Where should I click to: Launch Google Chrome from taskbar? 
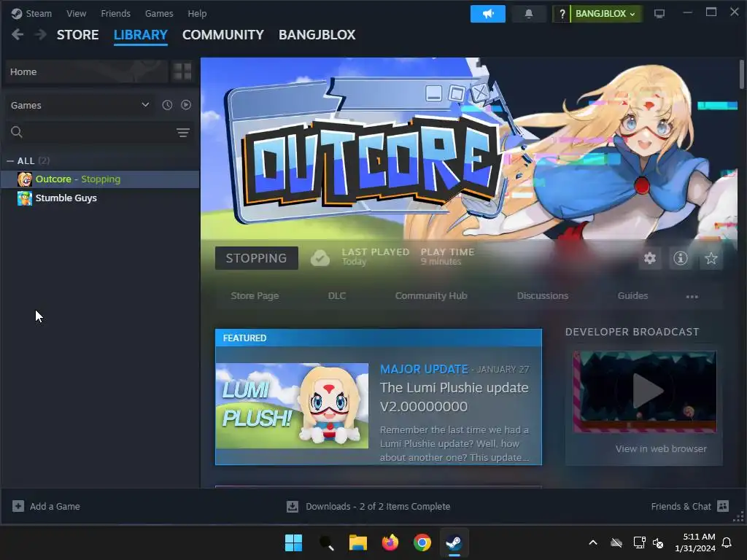click(422, 542)
